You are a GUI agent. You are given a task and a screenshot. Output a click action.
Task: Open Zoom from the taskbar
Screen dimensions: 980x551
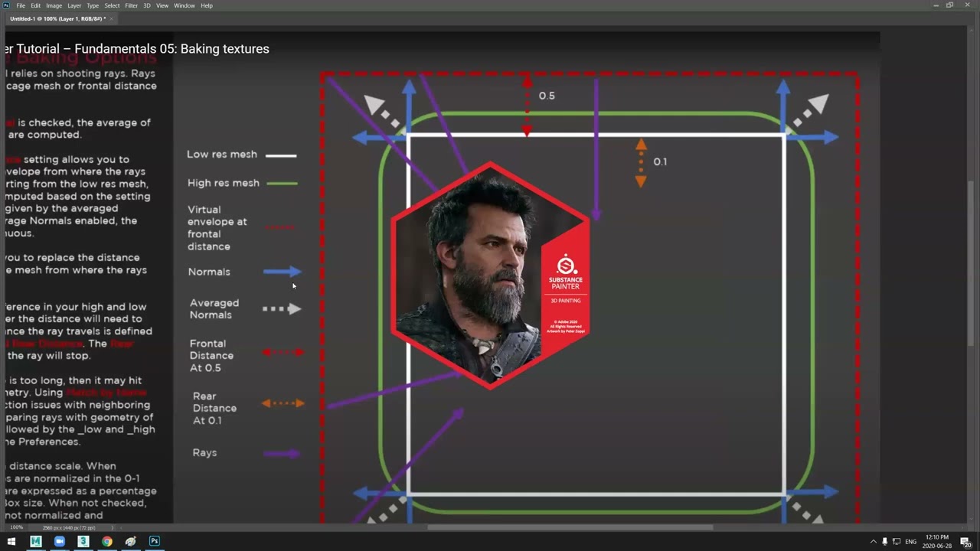(59, 541)
